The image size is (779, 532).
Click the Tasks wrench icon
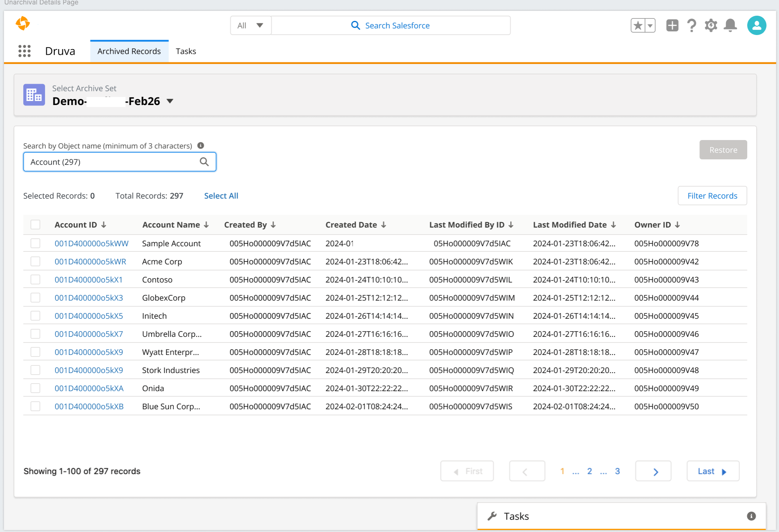point(492,516)
